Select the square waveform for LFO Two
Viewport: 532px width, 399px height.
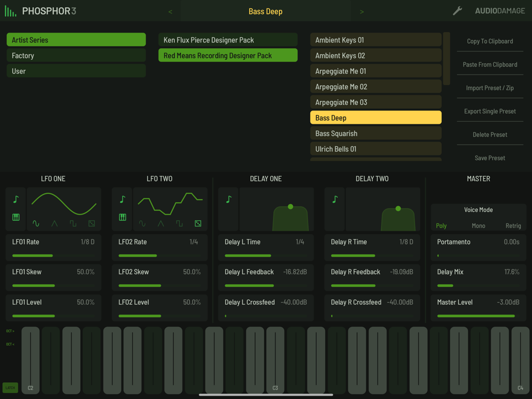point(179,222)
